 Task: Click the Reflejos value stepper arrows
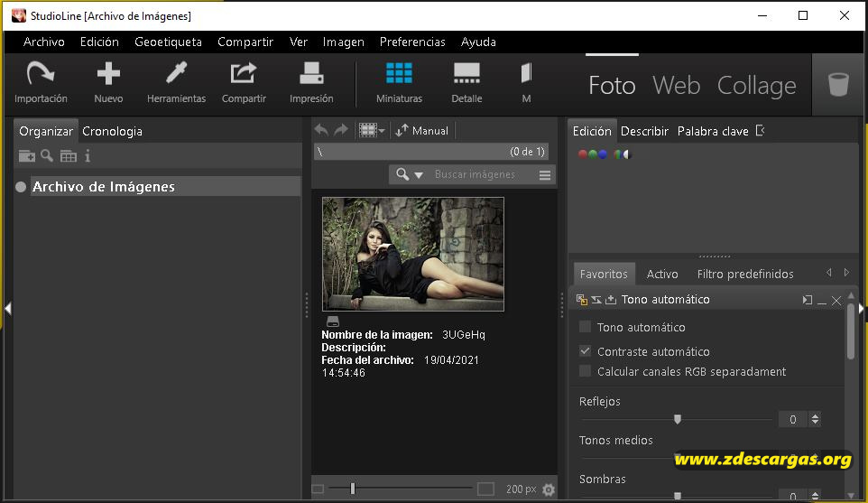(815, 419)
